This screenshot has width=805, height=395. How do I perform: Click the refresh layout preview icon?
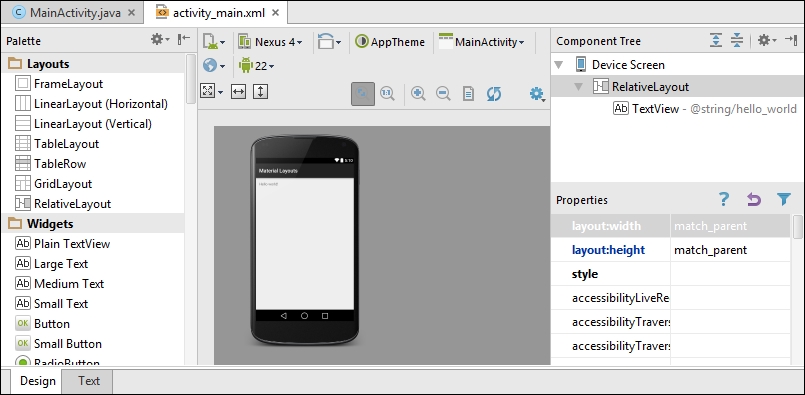(493, 93)
